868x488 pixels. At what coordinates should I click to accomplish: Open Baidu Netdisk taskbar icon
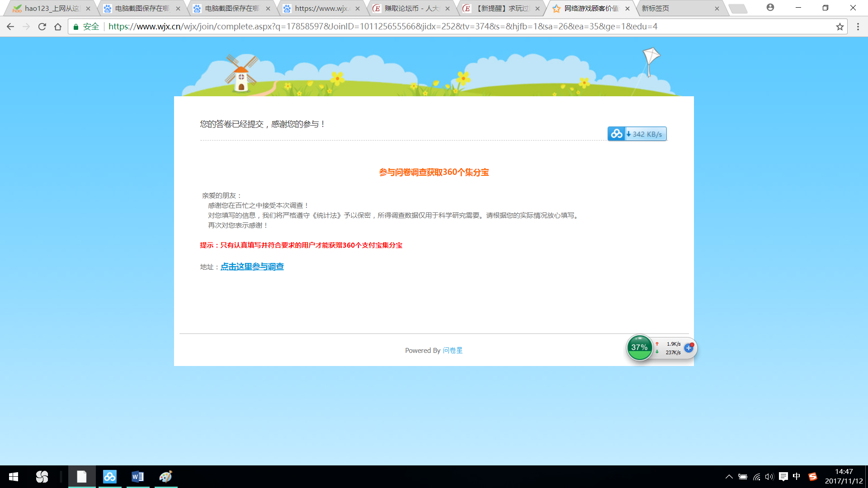pyautogui.click(x=109, y=477)
